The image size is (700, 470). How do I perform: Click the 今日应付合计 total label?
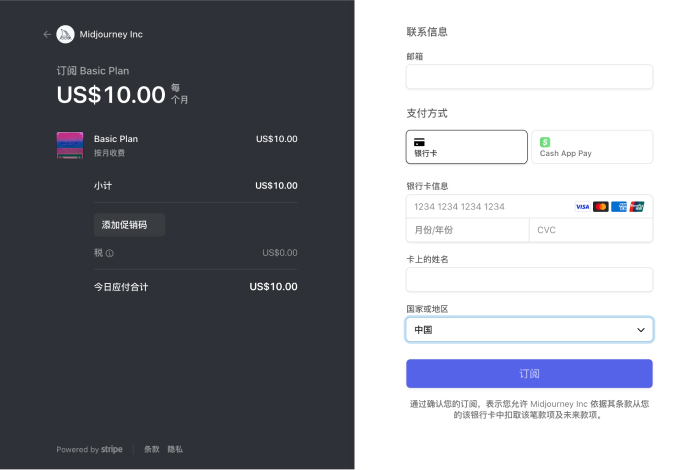[x=121, y=287]
